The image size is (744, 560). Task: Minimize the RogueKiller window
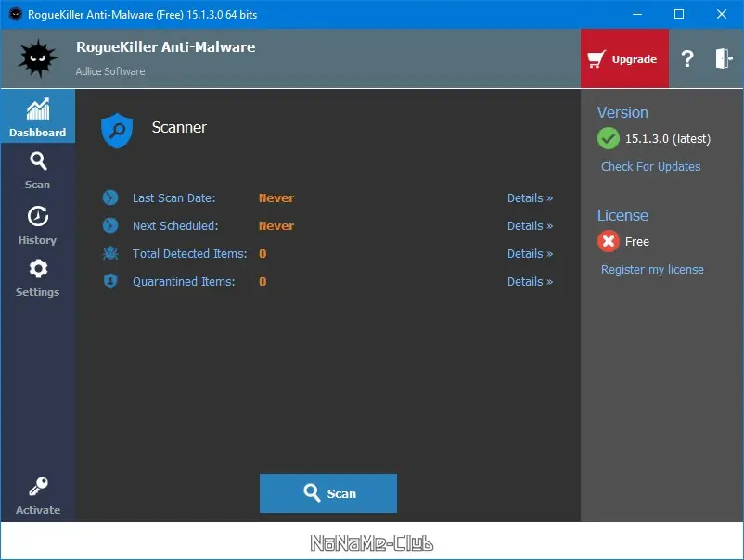coord(637,14)
